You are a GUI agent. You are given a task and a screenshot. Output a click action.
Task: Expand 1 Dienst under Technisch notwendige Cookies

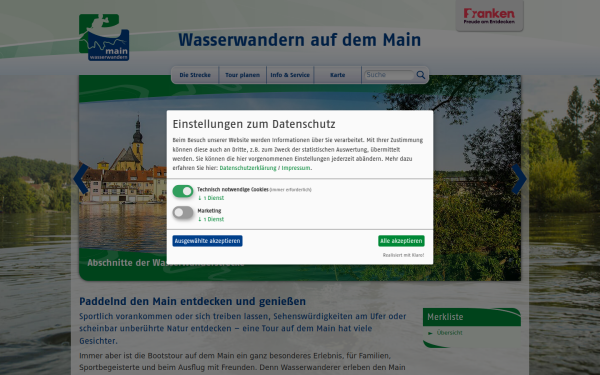pos(211,198)
